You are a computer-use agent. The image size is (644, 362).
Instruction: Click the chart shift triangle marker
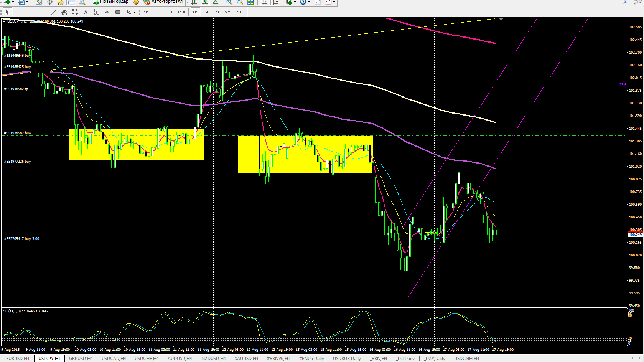[501, 19]
